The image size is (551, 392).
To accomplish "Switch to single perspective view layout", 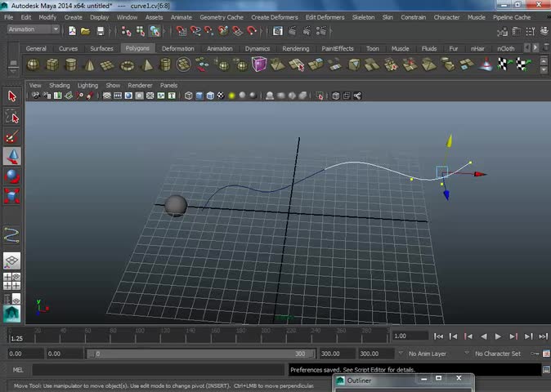I will [11, 261].
